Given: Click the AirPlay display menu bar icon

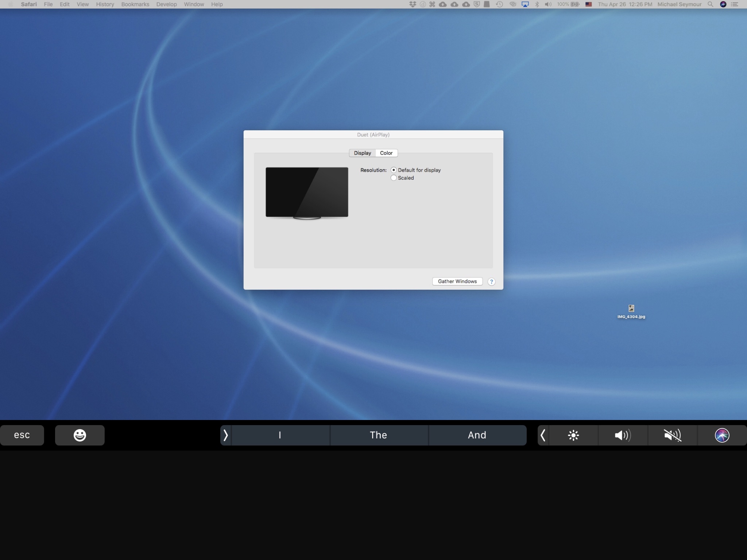Looking at the screenshot, I should [525, 4].
